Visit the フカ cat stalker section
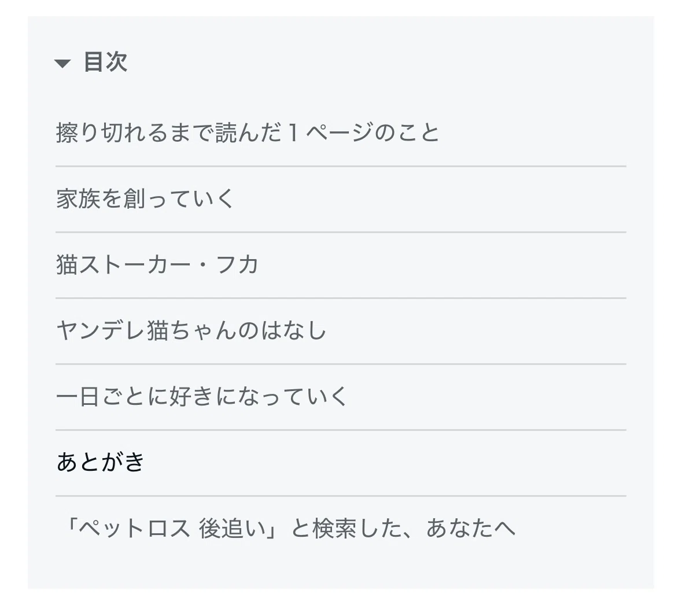The width and height of the screenshot is (682, 616). pyautogui.click(x=157, y=264)
